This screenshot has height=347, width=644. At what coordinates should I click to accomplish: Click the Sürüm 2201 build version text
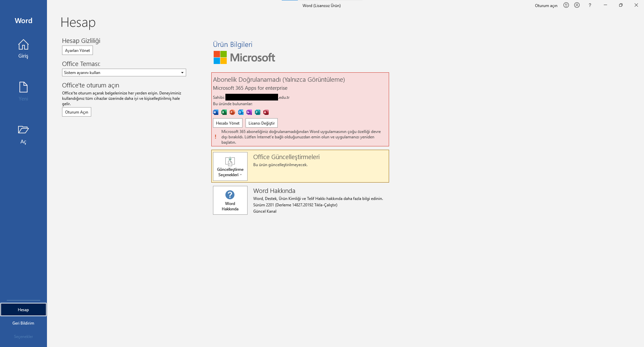(295, 205)
